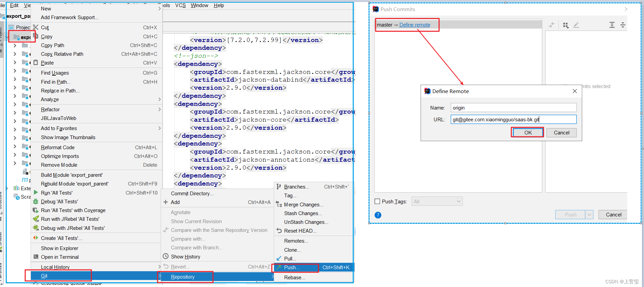Click the remote Name input field

pyautogui.click(x=513, y=108)
